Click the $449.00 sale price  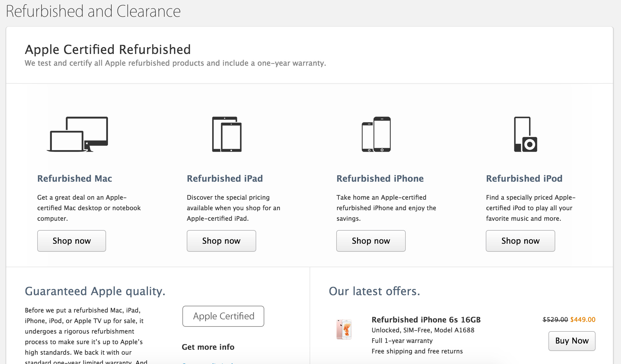pos(583,320)
